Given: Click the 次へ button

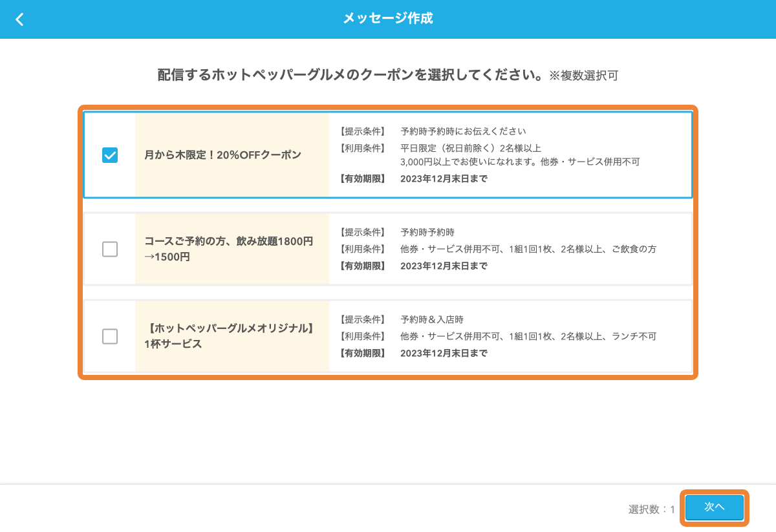Looking at the screenshot, I should [715, 507].
